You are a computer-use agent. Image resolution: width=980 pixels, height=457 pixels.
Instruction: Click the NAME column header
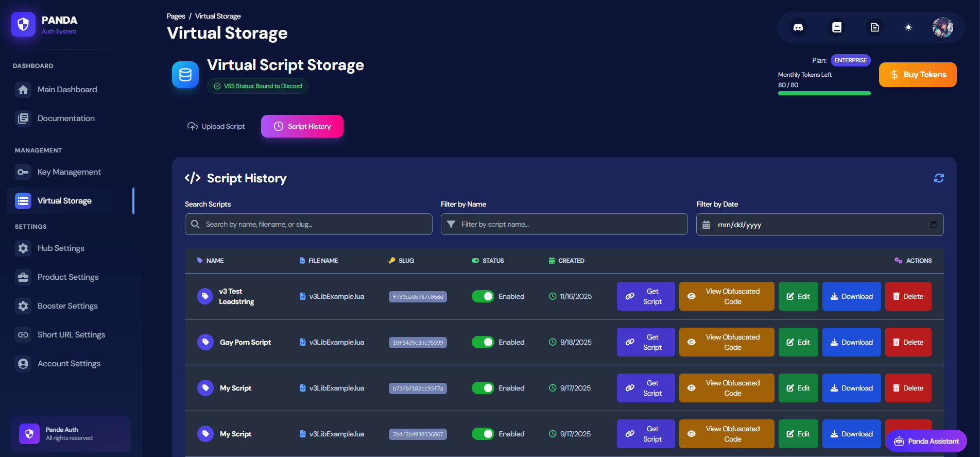click(x=211, y=261)
